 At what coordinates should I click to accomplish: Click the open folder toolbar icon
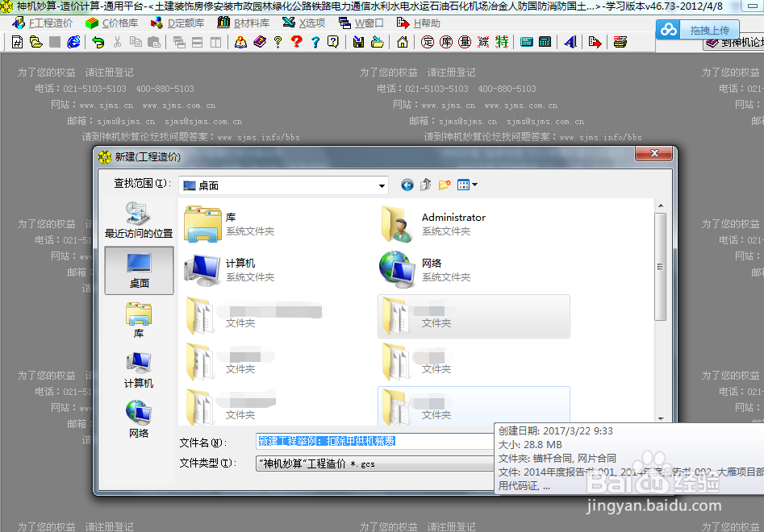[36, 43]
